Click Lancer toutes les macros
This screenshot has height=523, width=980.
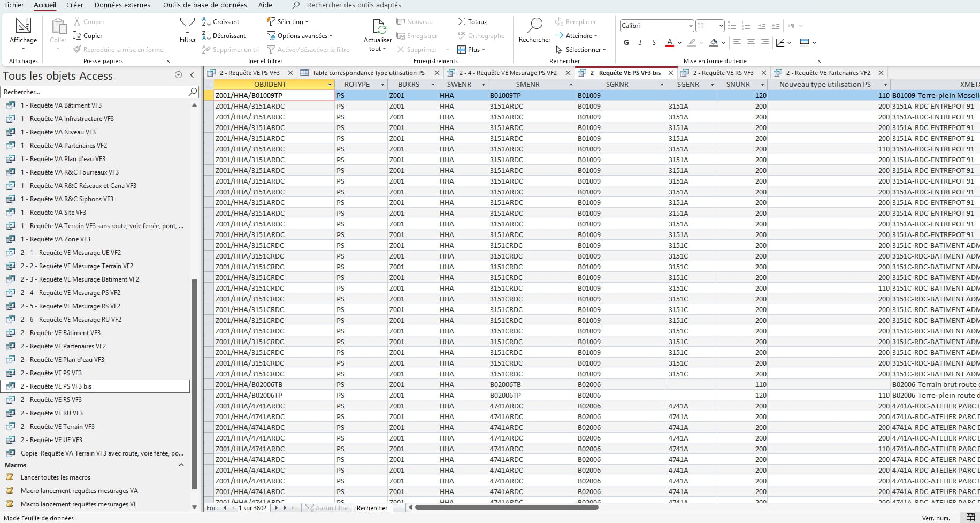point(56,477)
